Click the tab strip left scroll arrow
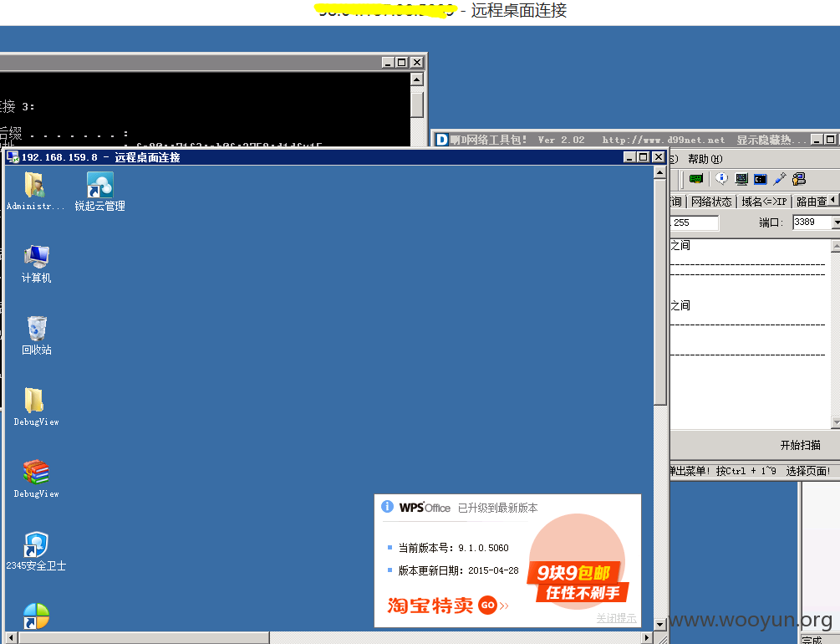840x644 pixels. click(x=833, y=200)
